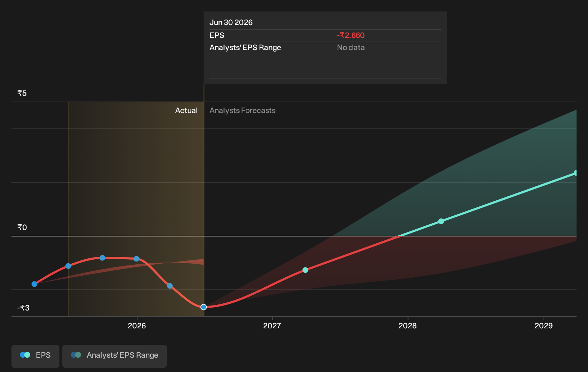Click the 2028 x-axis label
Image resolution: width=588 pixels, height=372 pixels.
[x=408, y=325]
